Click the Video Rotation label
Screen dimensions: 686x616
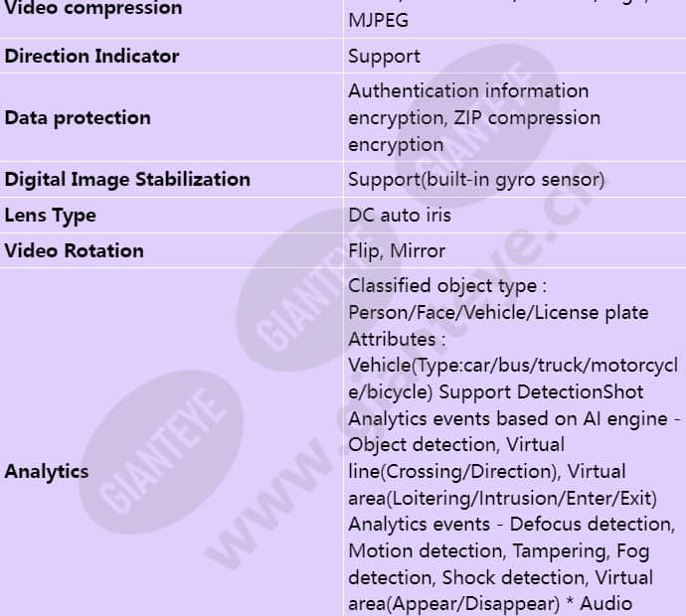(x=74, y=250)
